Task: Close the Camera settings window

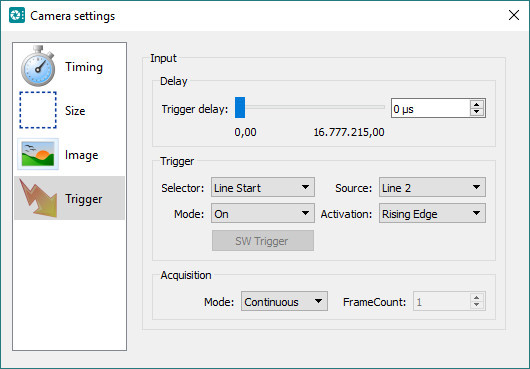Action: point(514,15)
